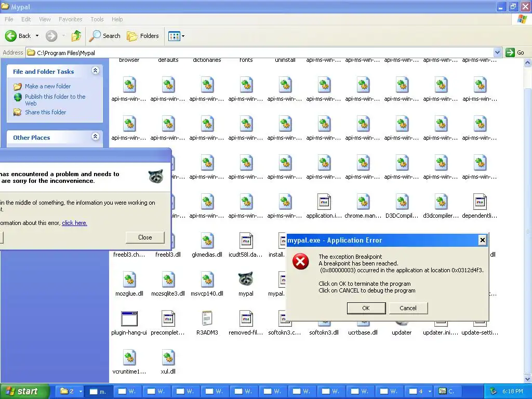Open the View menu
532x399 pixels.
pos(45,19)
